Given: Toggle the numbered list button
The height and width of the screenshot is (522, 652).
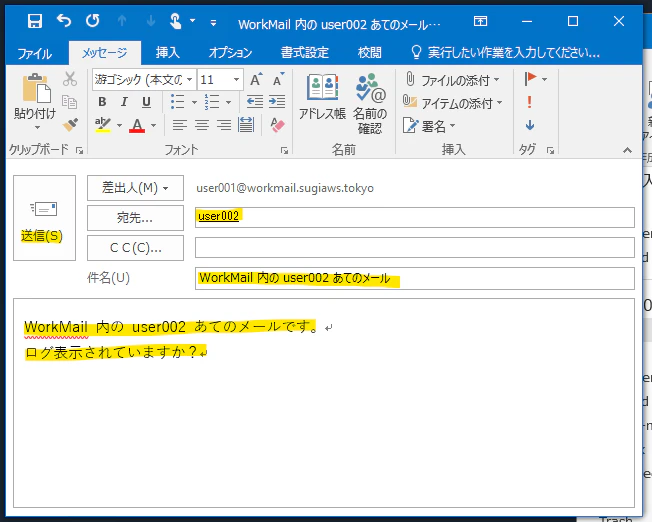Looking at the screenshot, I should click(x=212, y=101).
